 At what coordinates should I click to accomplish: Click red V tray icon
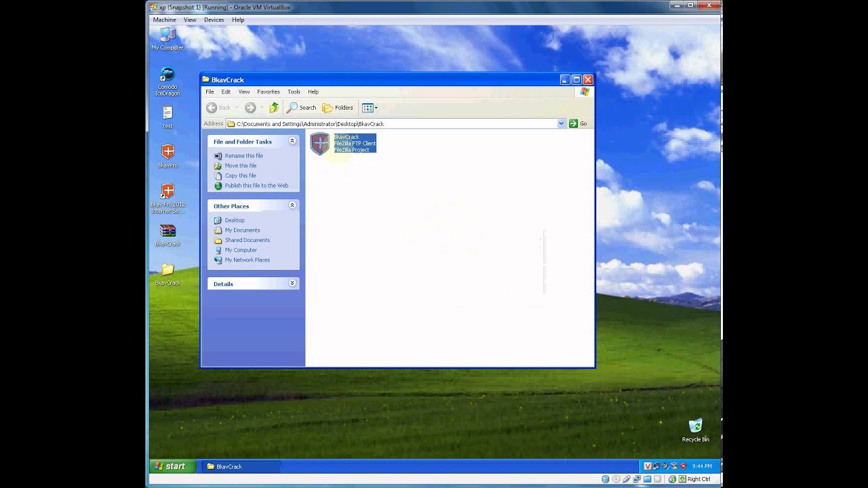click(x=648, y=466)
